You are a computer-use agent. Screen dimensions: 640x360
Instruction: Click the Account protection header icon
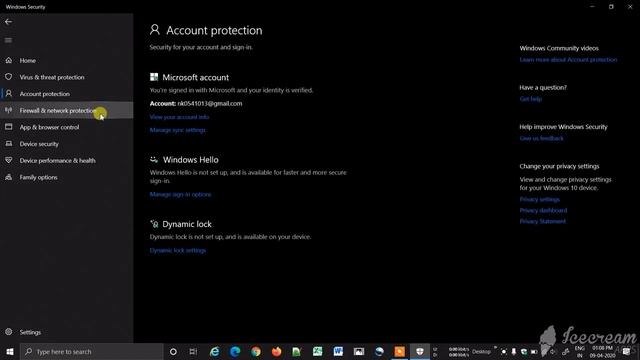pyautogui.click(x=155, y=29)
